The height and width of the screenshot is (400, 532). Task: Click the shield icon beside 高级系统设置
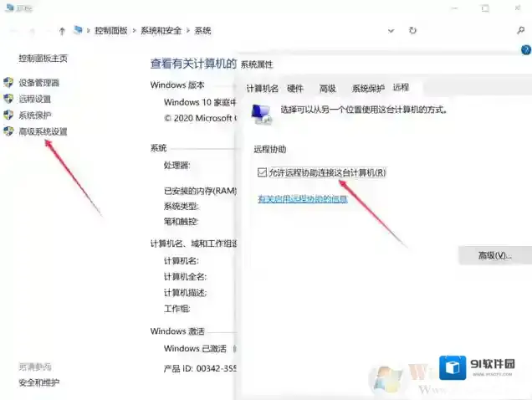pyautogui.click(x=8, y=131)
